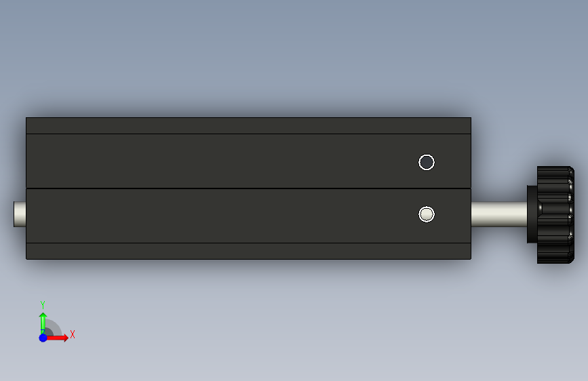This screenshot has height=381, width=588.
Task: Select the knob's black collar next to shaft
Action: coord(532,214)
